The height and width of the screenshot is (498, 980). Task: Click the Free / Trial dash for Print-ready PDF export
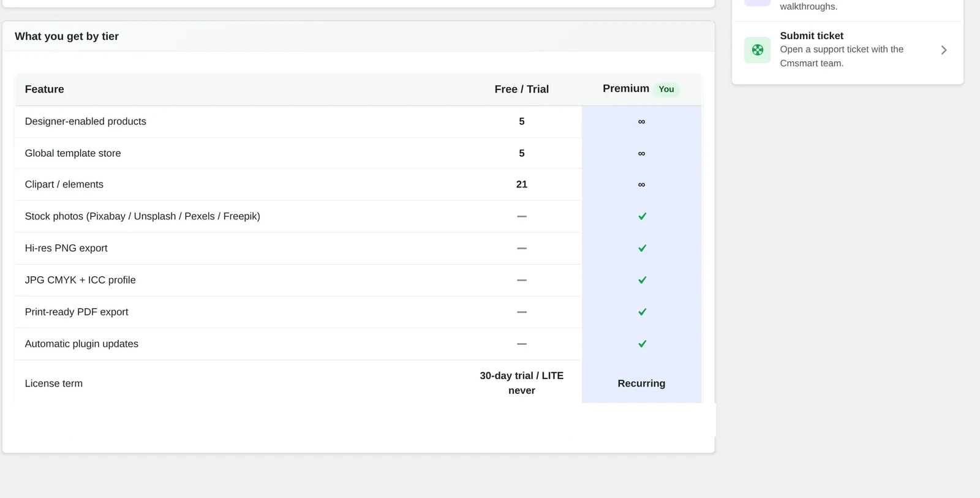(x=522, y=312)
